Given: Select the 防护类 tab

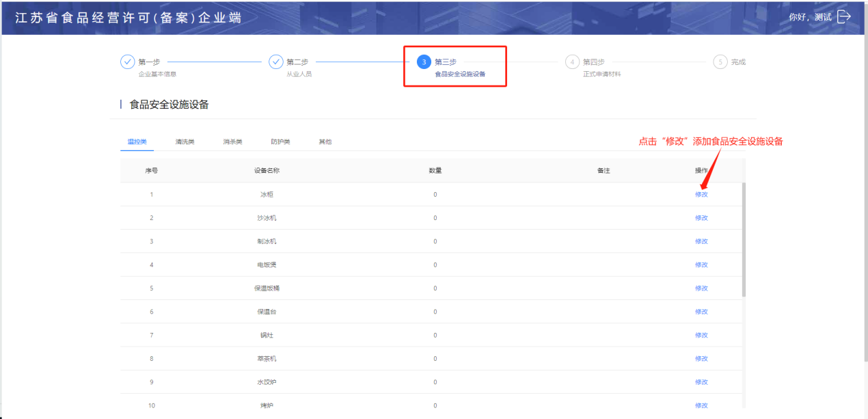Looking at the screenshot, I should click(280, 142).
